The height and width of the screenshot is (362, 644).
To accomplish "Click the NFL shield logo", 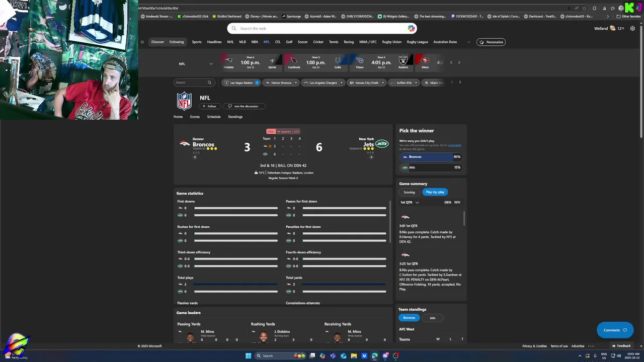I will 184,101.
